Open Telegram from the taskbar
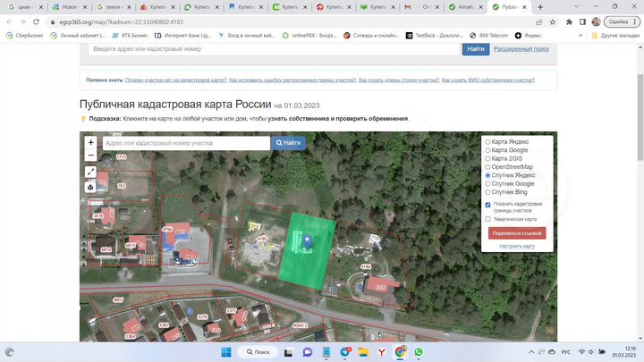The image size is (644, 362). (343, 352)
